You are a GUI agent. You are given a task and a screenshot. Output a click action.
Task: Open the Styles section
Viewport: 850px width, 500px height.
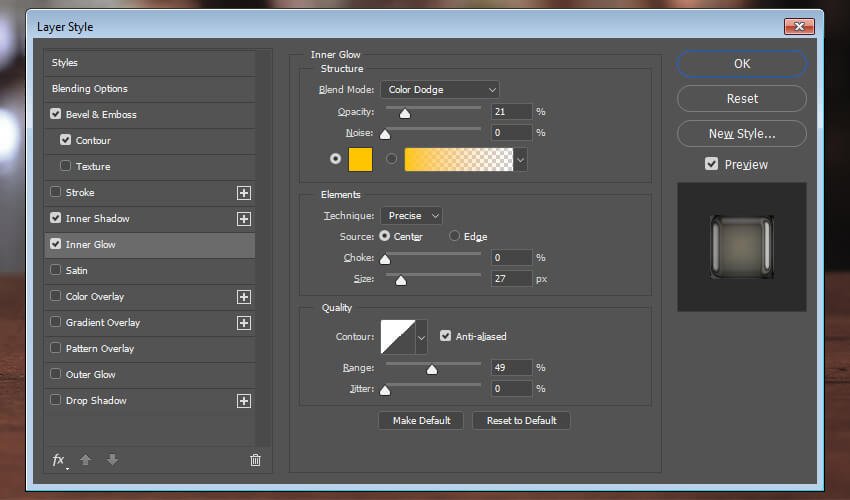pyautogui.click(x=150, y=63)
